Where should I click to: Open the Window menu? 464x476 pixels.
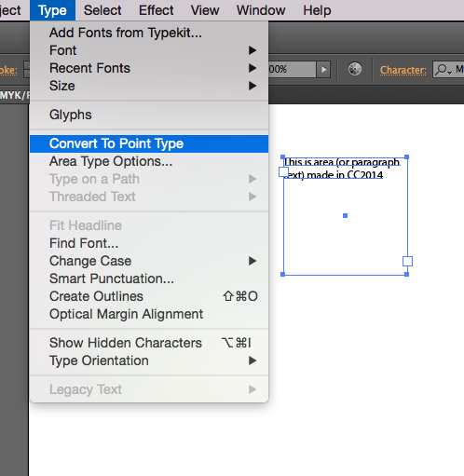[x=261, y=10]
